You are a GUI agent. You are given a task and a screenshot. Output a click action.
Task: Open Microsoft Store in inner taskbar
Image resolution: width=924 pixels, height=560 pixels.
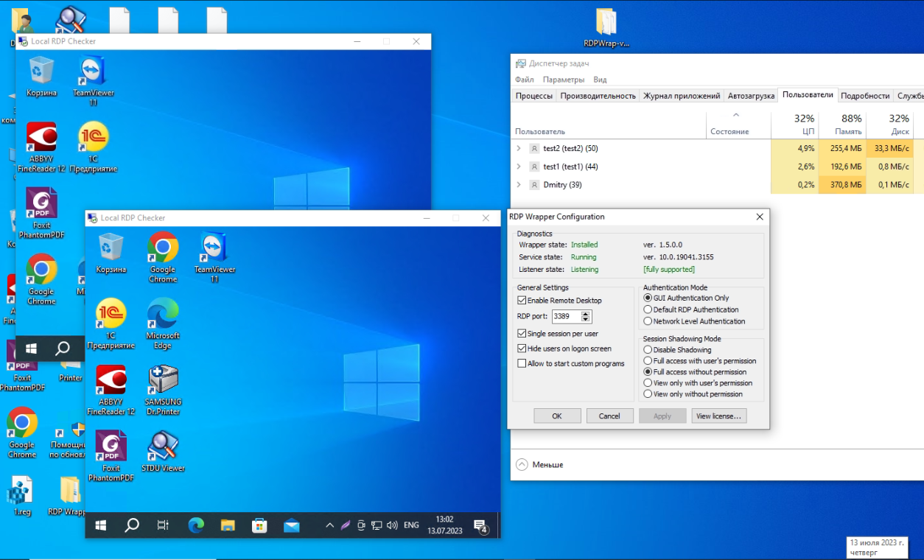259,525
